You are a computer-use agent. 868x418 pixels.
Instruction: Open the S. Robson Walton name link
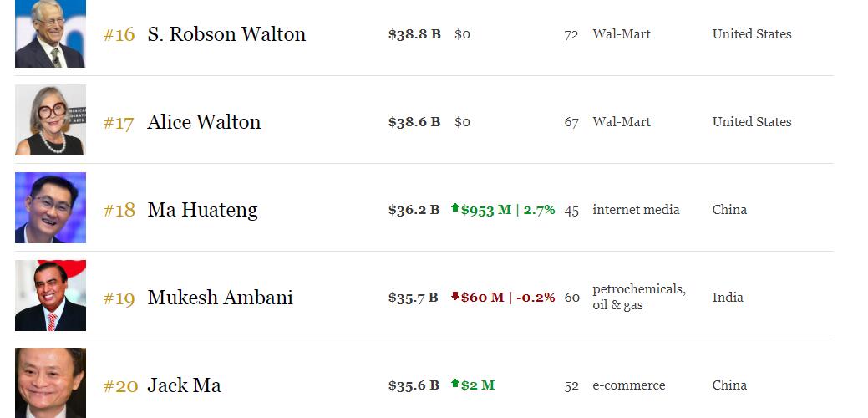(x=226, y=34)
